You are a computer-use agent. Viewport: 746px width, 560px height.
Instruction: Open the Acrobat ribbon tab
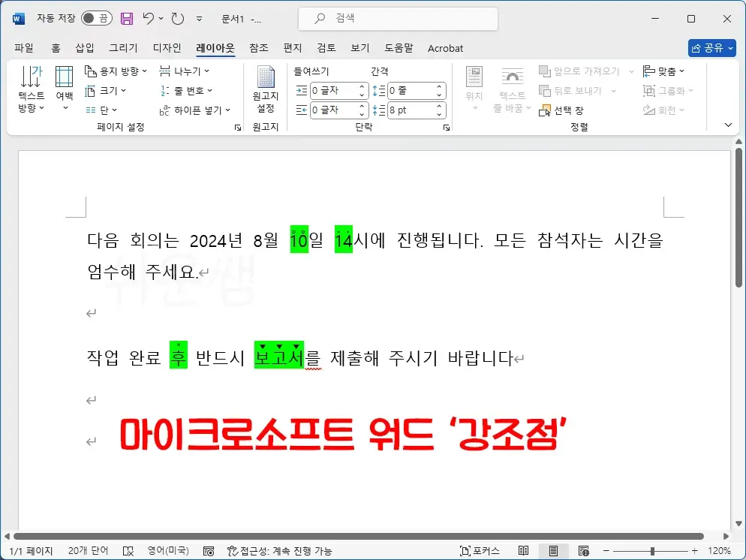coord(445,48)
